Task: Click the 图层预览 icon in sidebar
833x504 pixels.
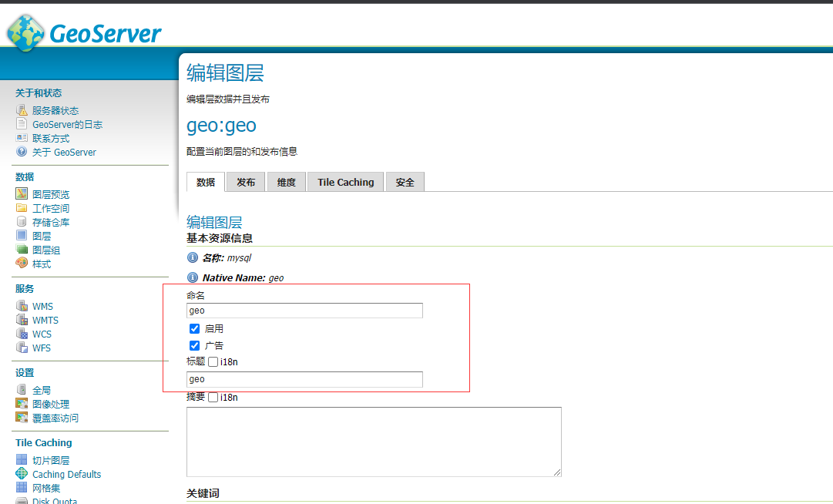Action: (22, 194)
